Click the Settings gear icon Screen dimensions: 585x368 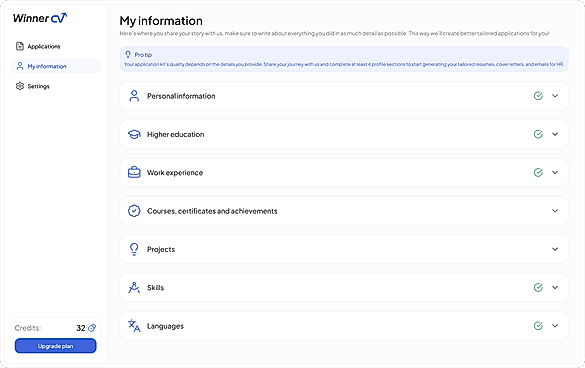tap(20, 86)
